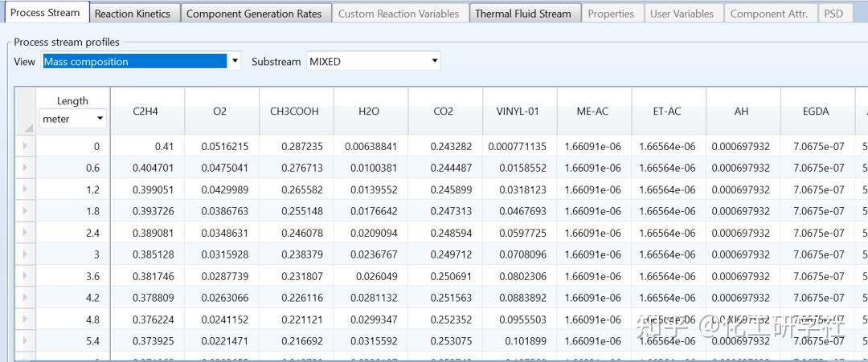This screenshot has height=362, width=868.
Task: Select VINYL-01 cell value 0.0802306
Action: coord(519,276)
